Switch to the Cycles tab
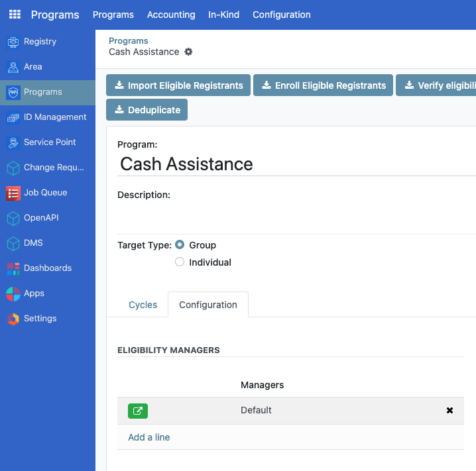This screenshot has width=476, height=471. (x=143, y=305)
